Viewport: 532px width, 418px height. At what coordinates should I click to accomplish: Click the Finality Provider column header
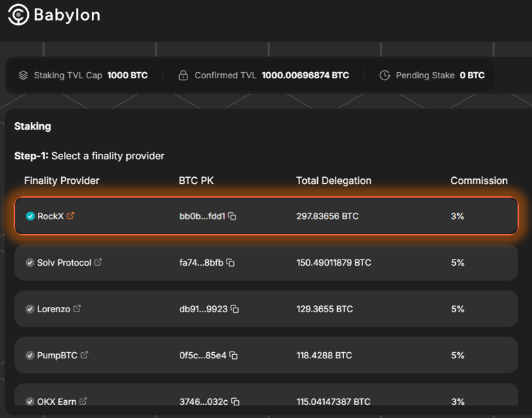tap(62, 181)
